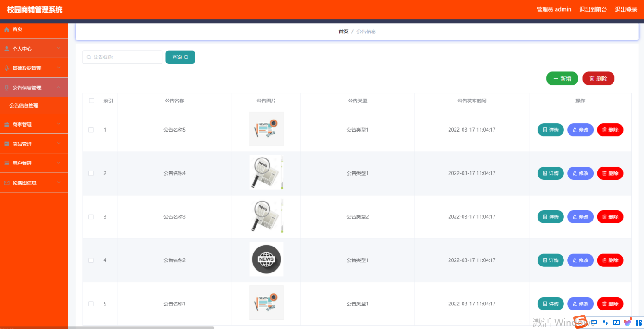
Task: Click the horizontal scrollbar at the bottom
Action: pyautogui.click(x=107, y=327)
